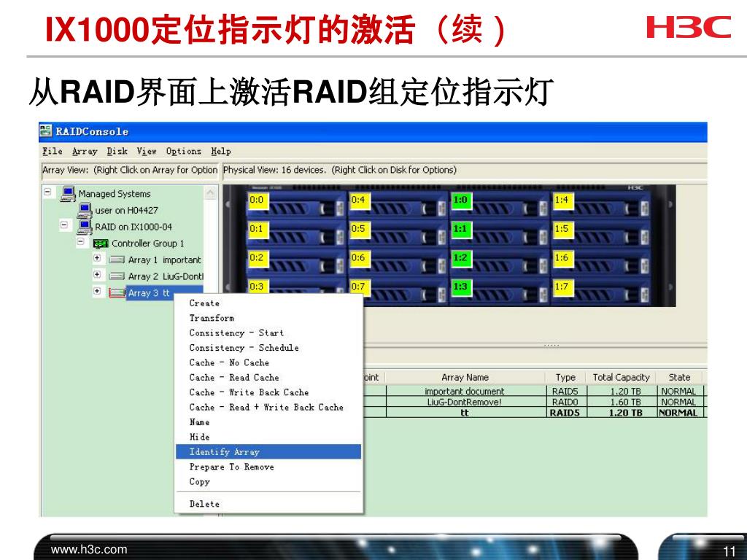Choose Cache - No Cache
This screenshot has width=747, height=560.
pos(268,362)
